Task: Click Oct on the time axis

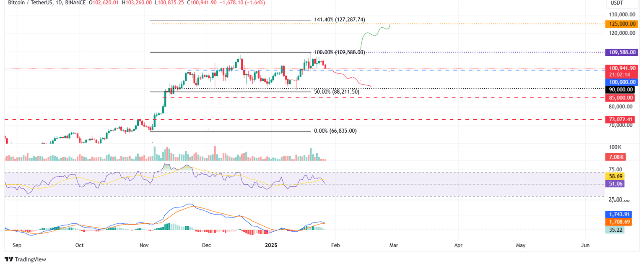Action: click(79, 245)
